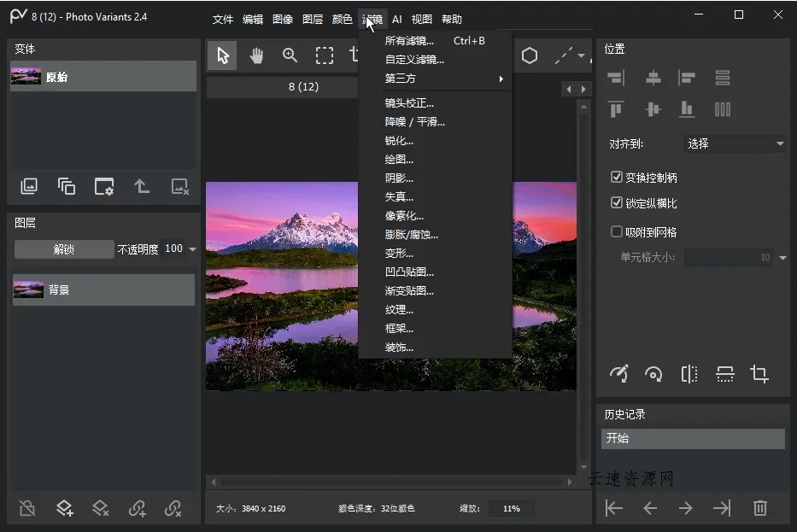Click the delete history trash icon
Screen dimensions: 797x532
click(x=759, y=508)
